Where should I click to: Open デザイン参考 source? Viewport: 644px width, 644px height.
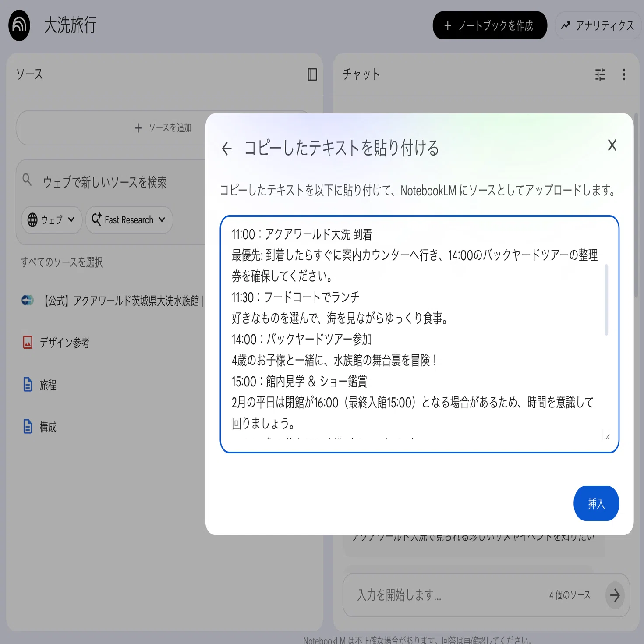65,343
